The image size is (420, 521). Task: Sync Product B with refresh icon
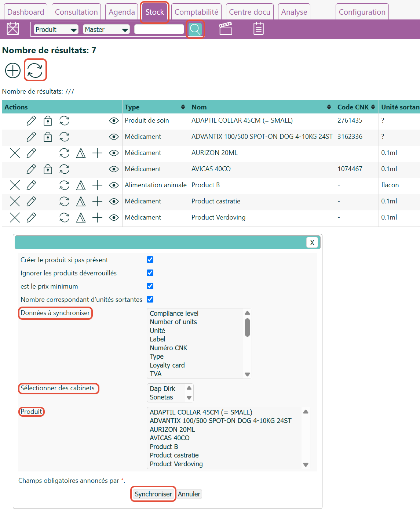(65, 185)
